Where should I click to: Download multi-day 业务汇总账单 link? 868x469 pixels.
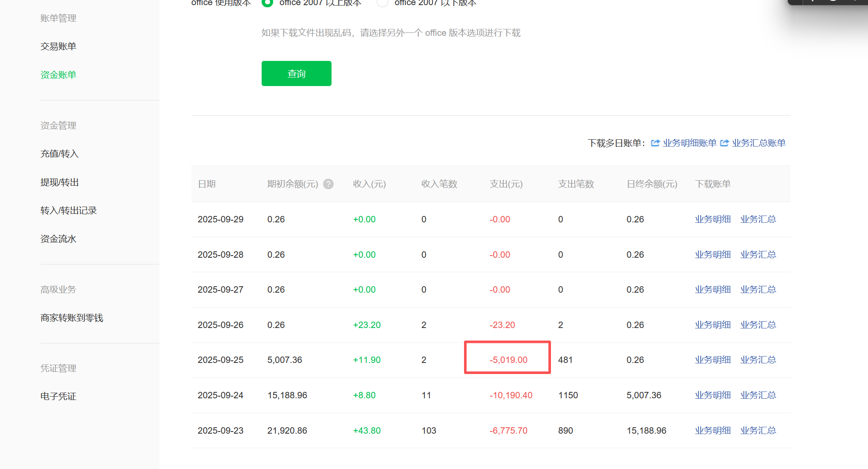(758, 143)
